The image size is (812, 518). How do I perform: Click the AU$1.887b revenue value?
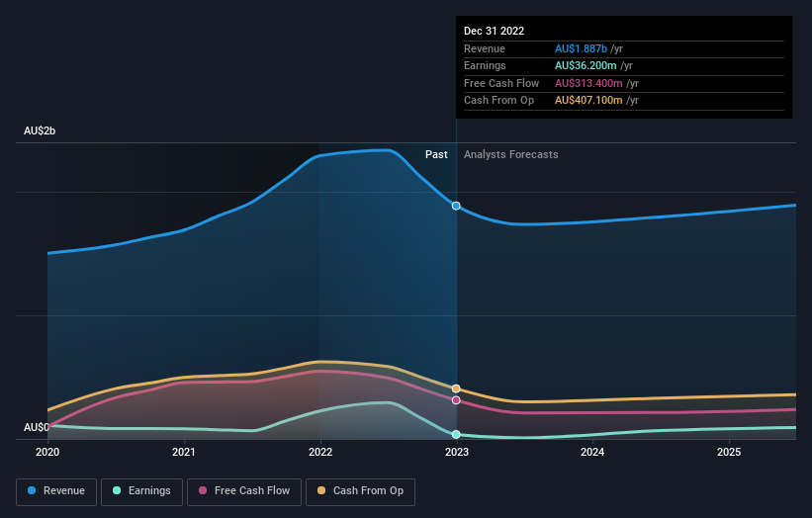point(581,48)
